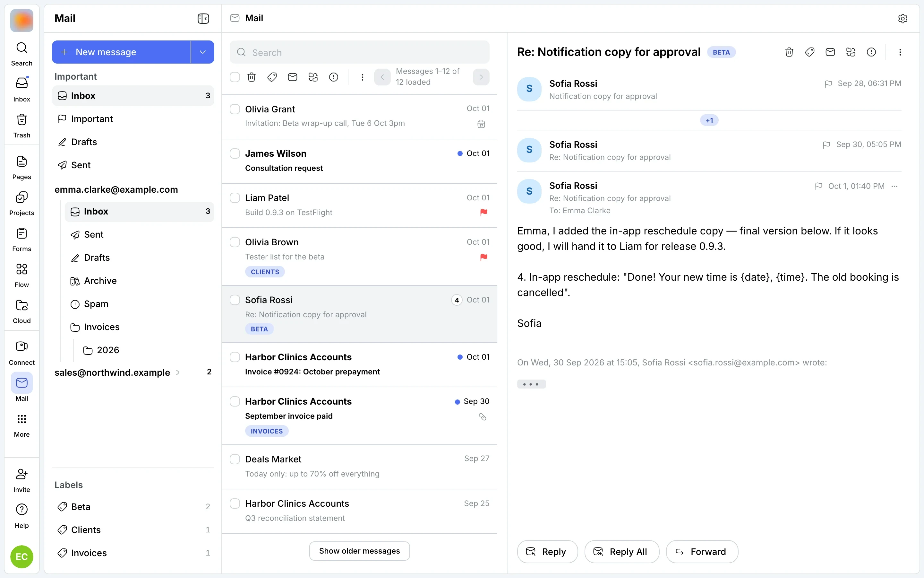
Task: Tick the Invoice #0924 message checkbox
Action: click(x=235, y=357)
